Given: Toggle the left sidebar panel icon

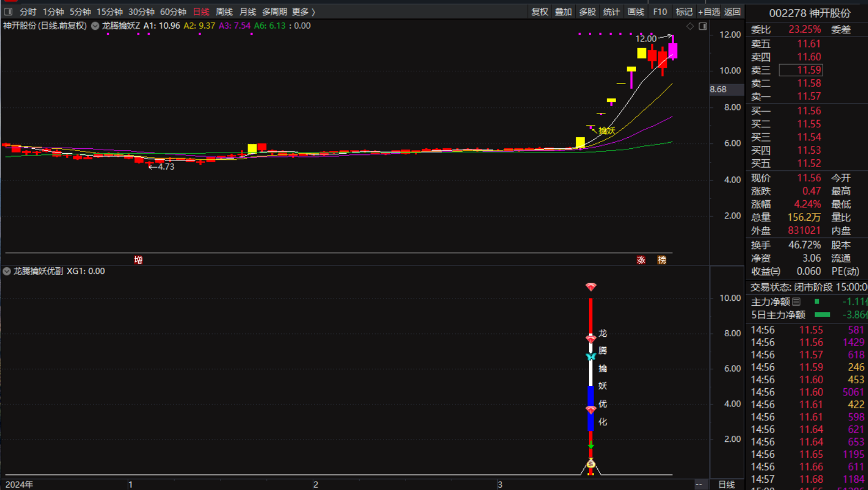Looking at the screenshot, I should (8, 12).
